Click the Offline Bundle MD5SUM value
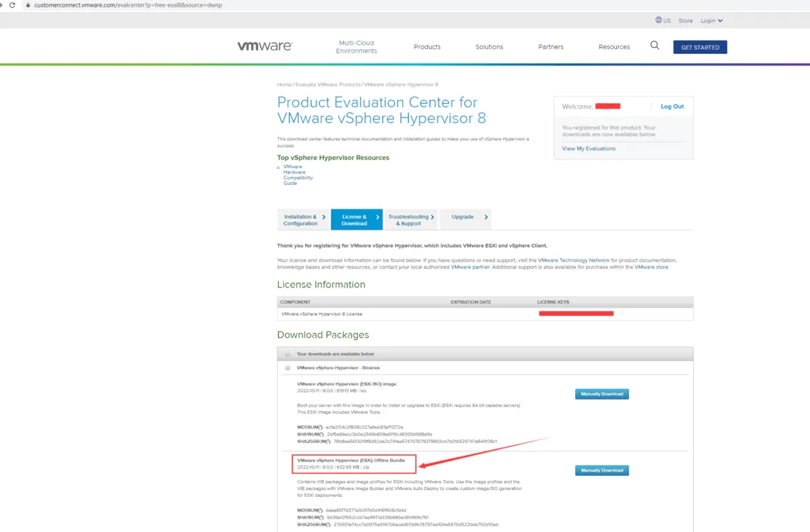 pyautogui.click(x=366, y=510)
